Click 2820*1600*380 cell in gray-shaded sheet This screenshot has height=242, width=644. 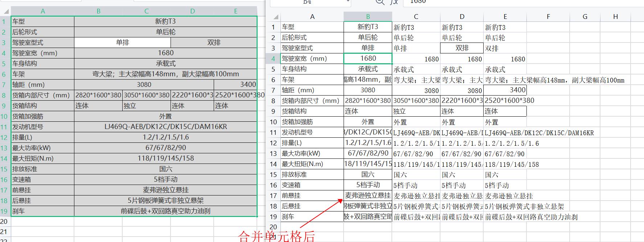pos(98,95)
